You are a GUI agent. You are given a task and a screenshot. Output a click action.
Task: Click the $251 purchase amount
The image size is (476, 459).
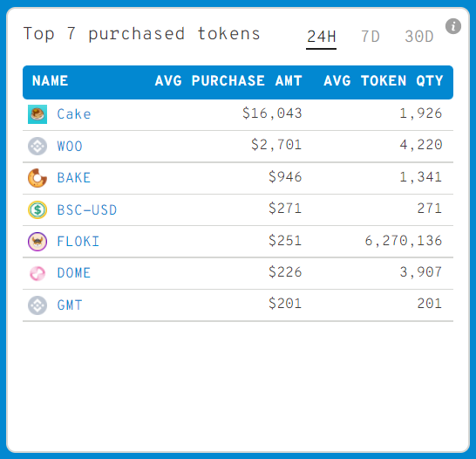(285, 241)
